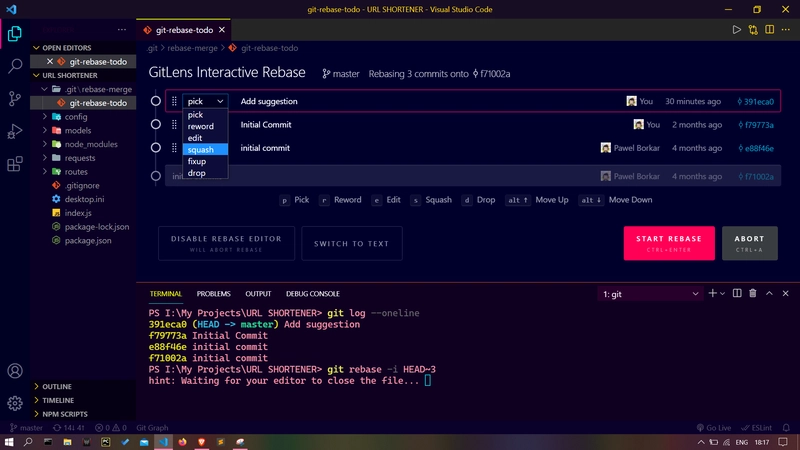This screenshot has width=800, height=450.
Task: Switch to the Debug Console tab
Action: [x=313, y=294]
